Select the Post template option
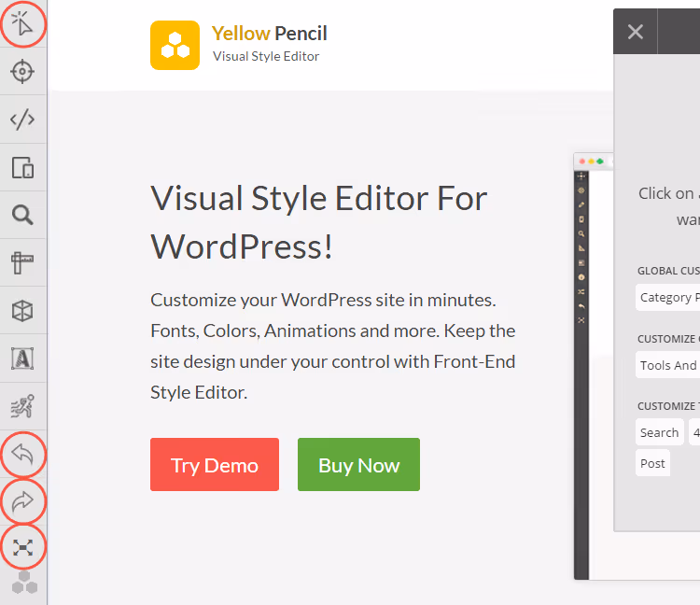Screen dimensions: 700x605 [x=652, y=463]
